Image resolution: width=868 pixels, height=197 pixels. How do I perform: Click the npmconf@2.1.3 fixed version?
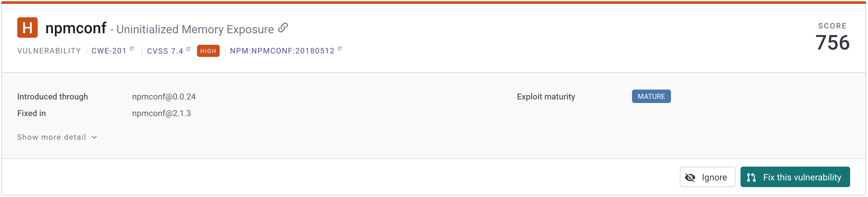tap(161, 113)
